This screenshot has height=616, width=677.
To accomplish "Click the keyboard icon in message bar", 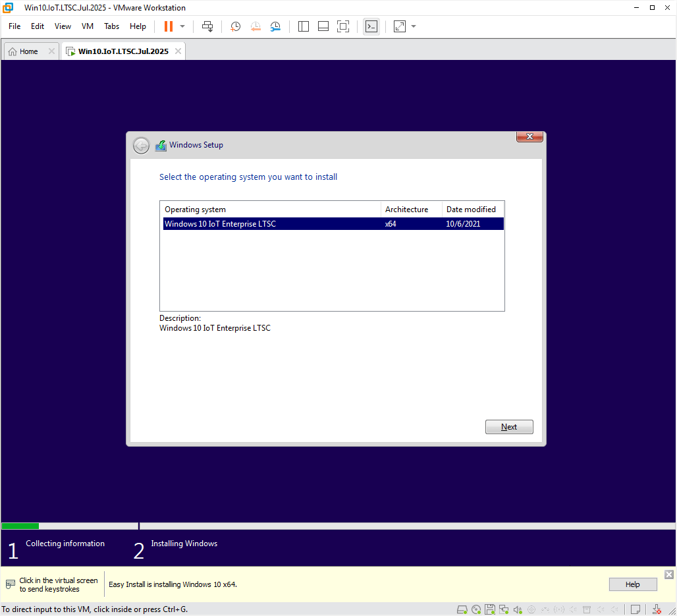I will pos(11,584).
